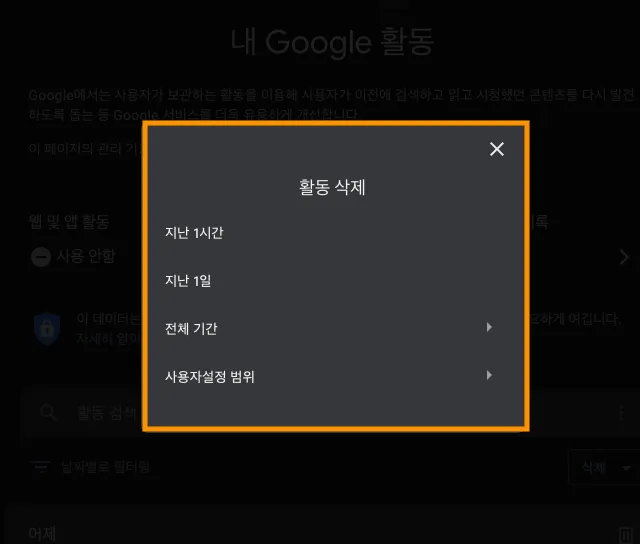Click the chevron on the activity controls row
Image resolution: width=640 pixels, height=544 pixels.
click(624, 257)
